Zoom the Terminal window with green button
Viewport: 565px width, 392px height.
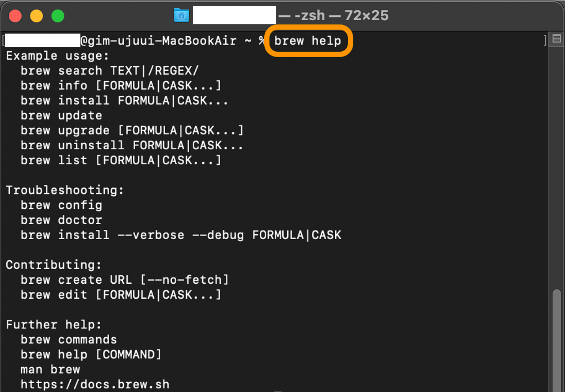58,16
